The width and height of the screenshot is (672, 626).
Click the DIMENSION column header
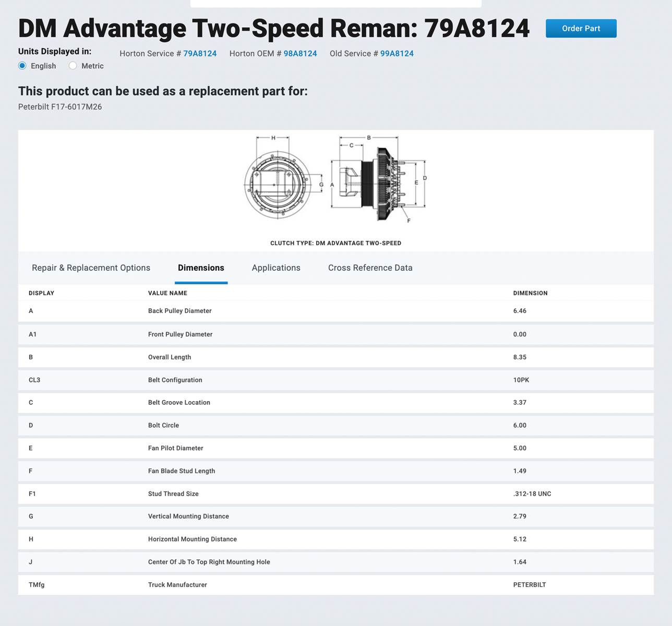(x=530, y=293)
